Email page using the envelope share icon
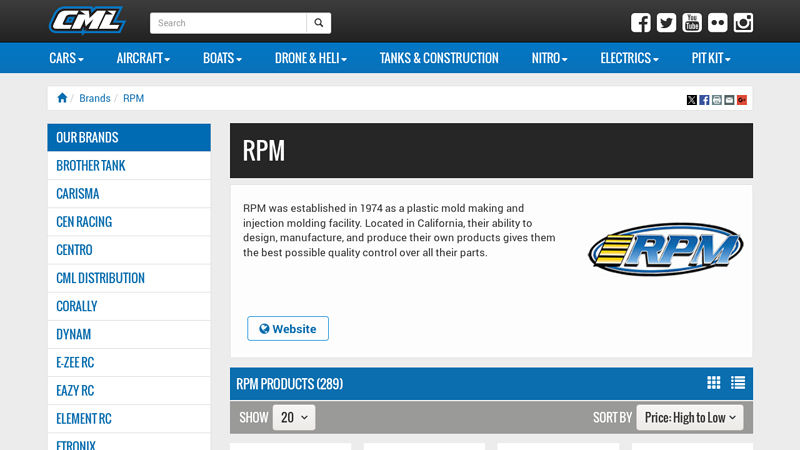The height and width of the screenshot is (450, 800). pos(729,100)
